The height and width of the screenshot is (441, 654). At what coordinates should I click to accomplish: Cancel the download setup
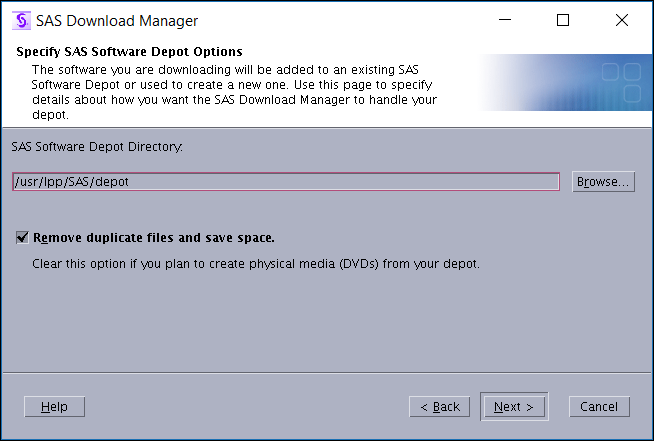pos(599,407)
